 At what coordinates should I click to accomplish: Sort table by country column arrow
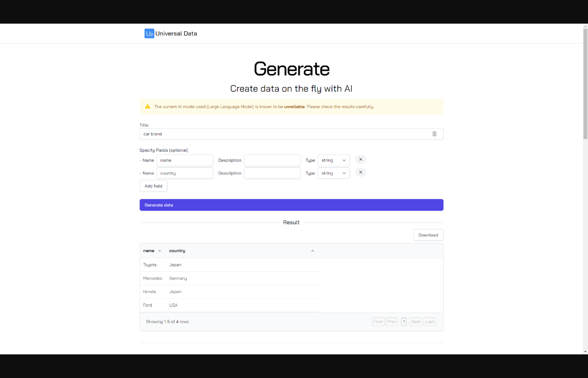click(312, 251)
